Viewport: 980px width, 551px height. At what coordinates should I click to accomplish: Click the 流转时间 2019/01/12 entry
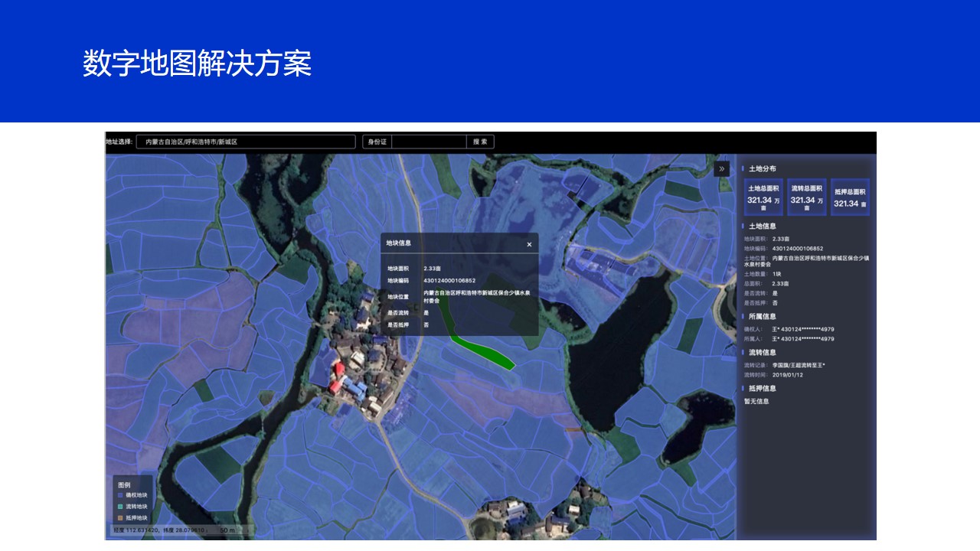pyautogui.click(x=774, y=375)
